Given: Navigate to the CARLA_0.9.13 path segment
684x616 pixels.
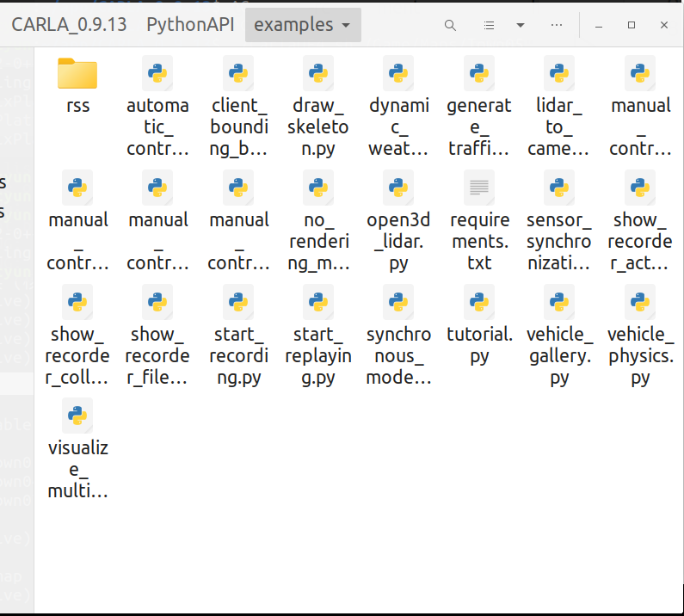Looking at the screenshot, I should coord(69,25).
